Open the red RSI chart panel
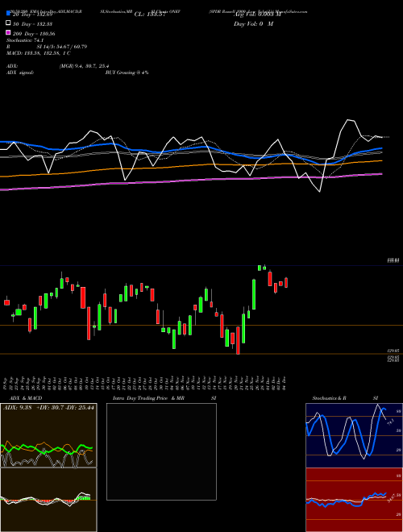The width and height of the screenshot is (403, 532). (x=354, y=500)
